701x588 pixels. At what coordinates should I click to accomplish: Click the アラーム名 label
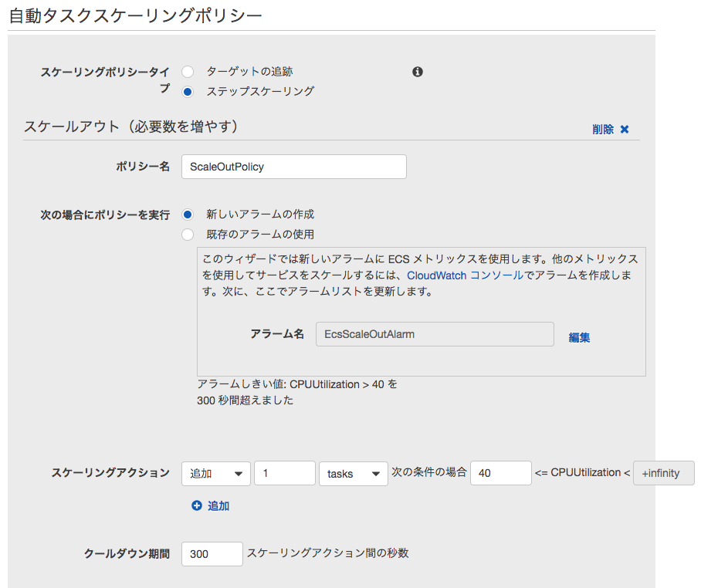[x=277, y=334]
